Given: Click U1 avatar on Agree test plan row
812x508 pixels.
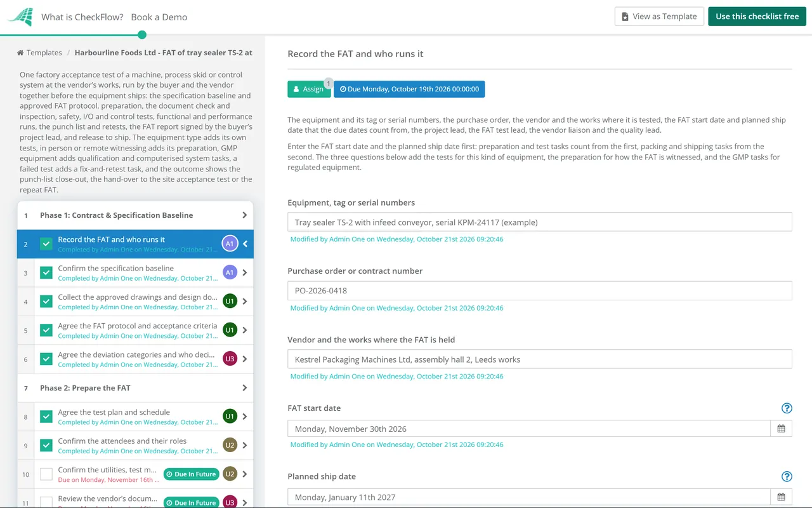Looking at the screenshot, I should [x=230, y=417].
